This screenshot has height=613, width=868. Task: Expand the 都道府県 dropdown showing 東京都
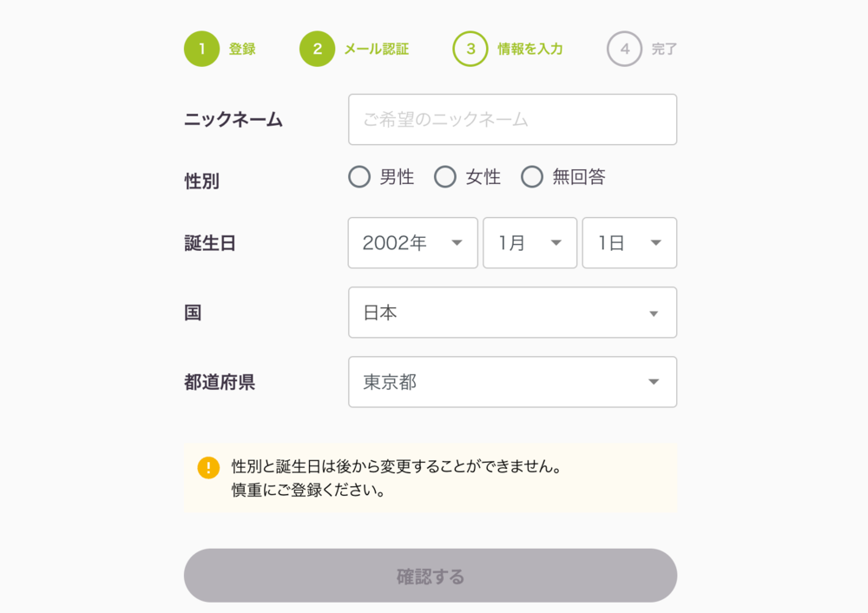[512, 382]
